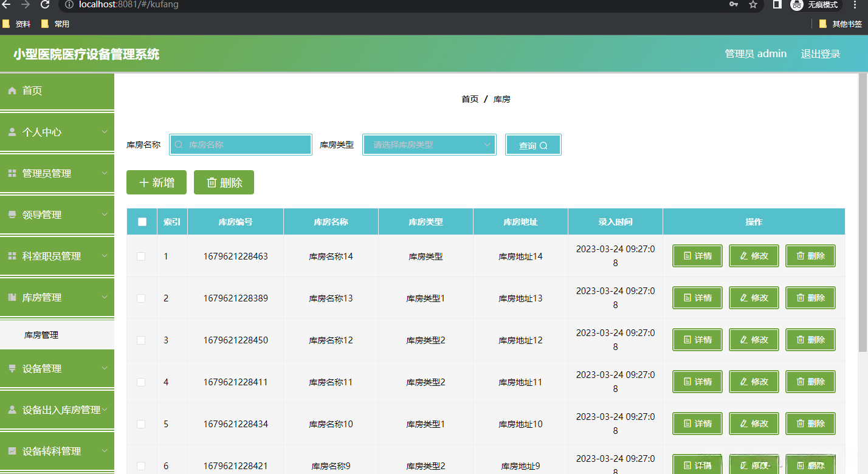
Task: Select the checkbox for row 库房名称12
Action: 141,340
